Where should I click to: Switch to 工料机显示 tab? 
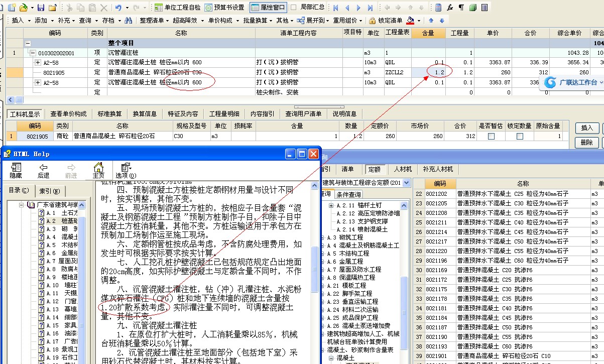pyautogui.click(x=25, y=114)
